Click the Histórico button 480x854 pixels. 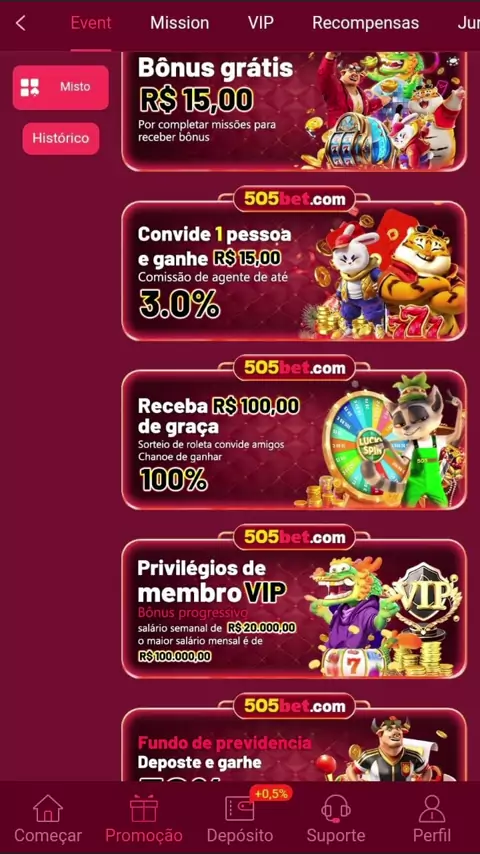60,138
